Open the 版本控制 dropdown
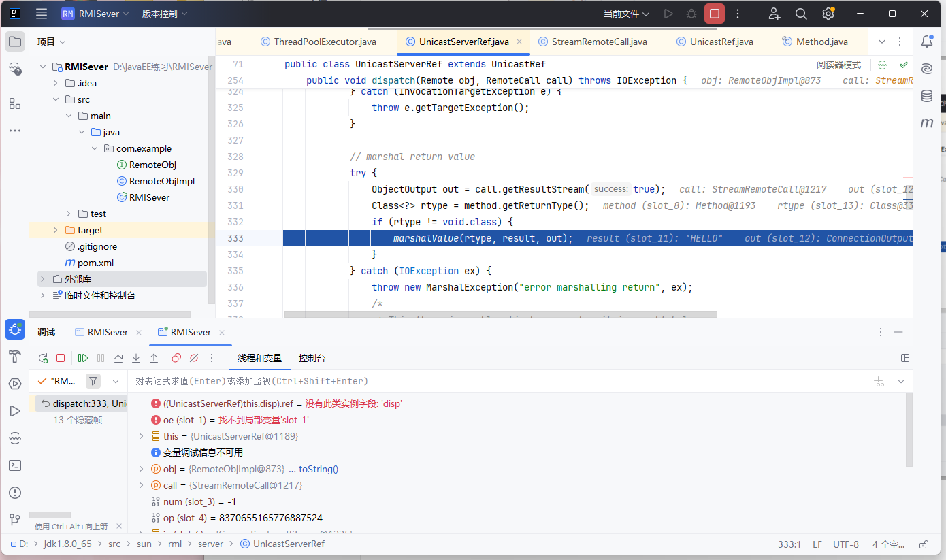This screenshot has width=946, height=560. click(164, 14)
